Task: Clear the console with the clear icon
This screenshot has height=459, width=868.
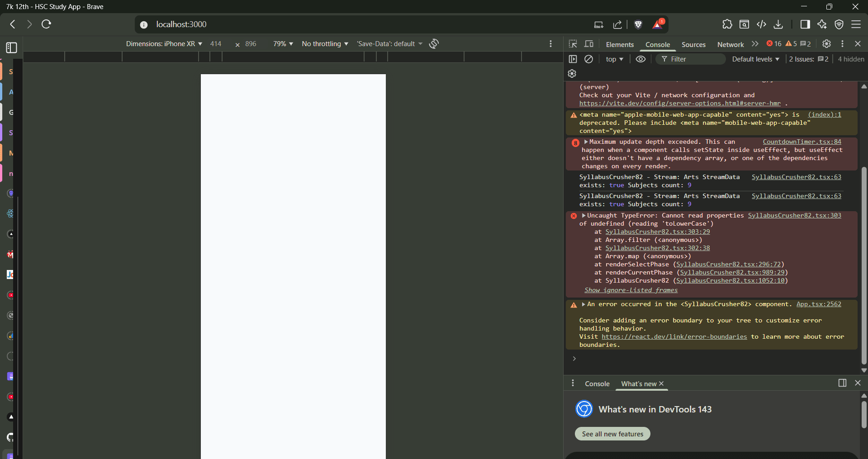Action: (588, 59)
